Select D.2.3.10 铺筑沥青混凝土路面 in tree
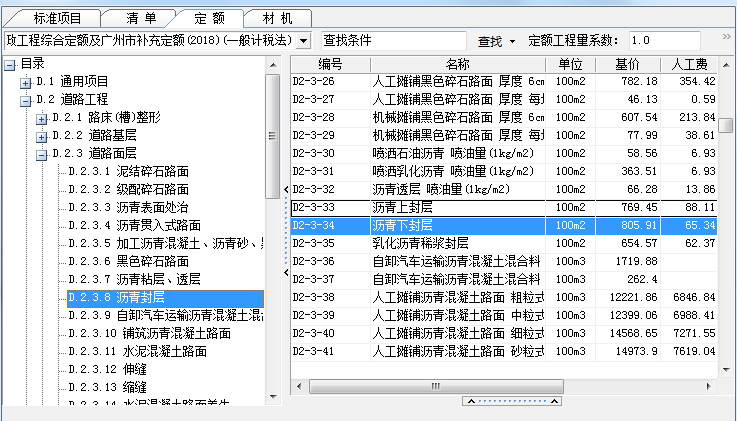The width and height of the screenshot is (737, 421). (149, 334)
